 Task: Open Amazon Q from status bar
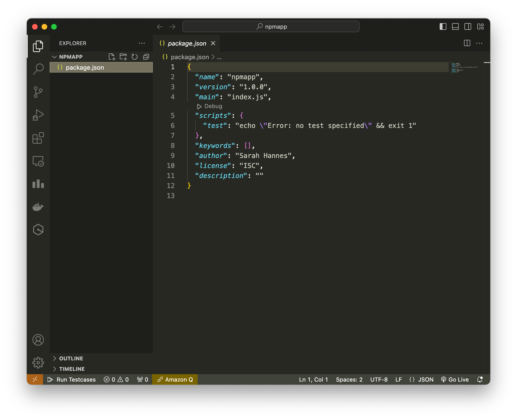tap(175, 380)
